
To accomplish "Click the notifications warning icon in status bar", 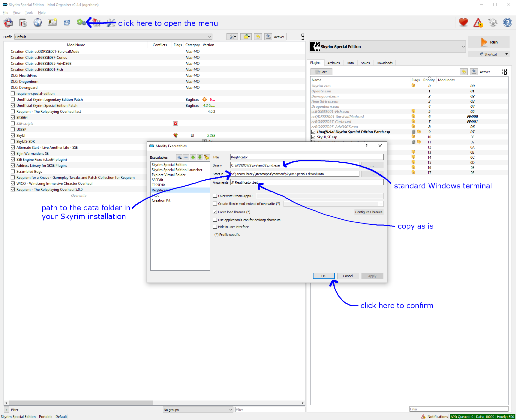I will click(x=423, y=416).
